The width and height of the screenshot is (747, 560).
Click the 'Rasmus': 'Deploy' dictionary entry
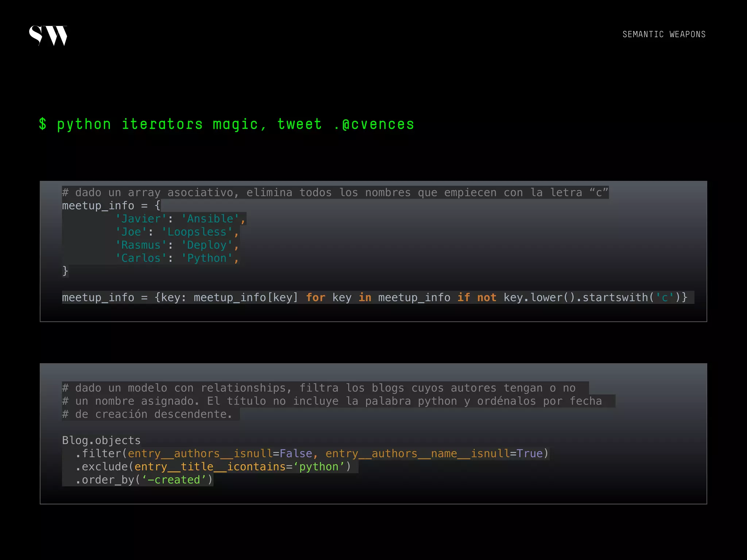point(177,245)
